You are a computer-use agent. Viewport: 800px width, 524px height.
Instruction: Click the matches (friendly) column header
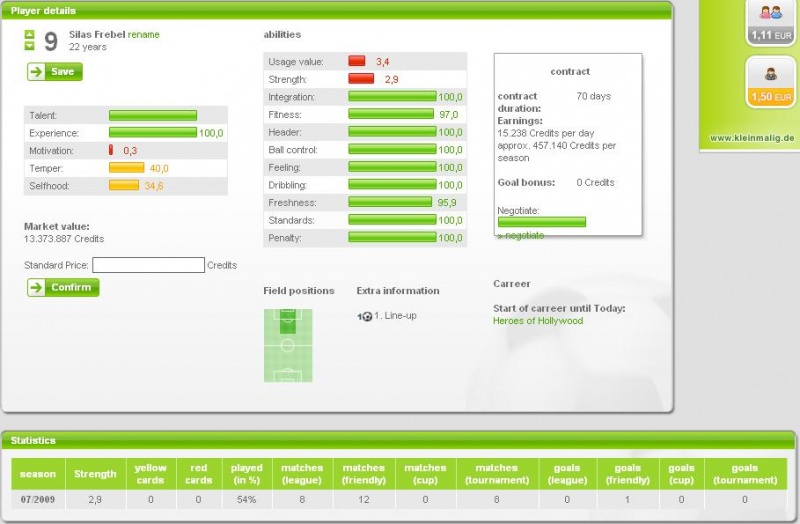tap(364, 474)
